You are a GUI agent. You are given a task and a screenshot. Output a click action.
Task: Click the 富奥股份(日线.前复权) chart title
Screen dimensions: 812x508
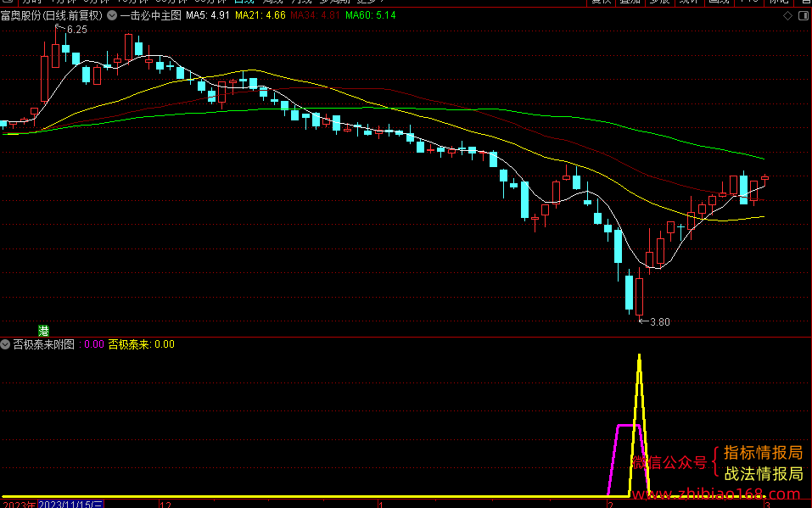(x=51, y=15)
